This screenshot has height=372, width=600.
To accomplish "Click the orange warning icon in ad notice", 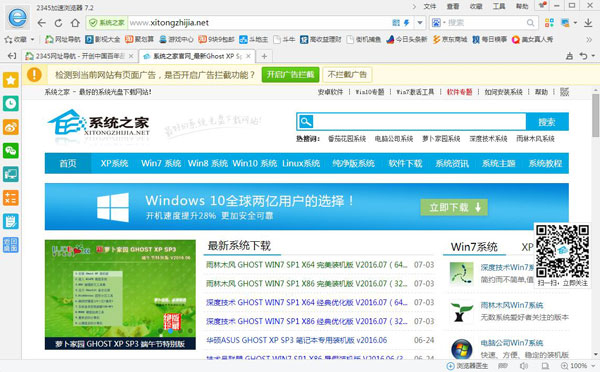I will 34,75.
